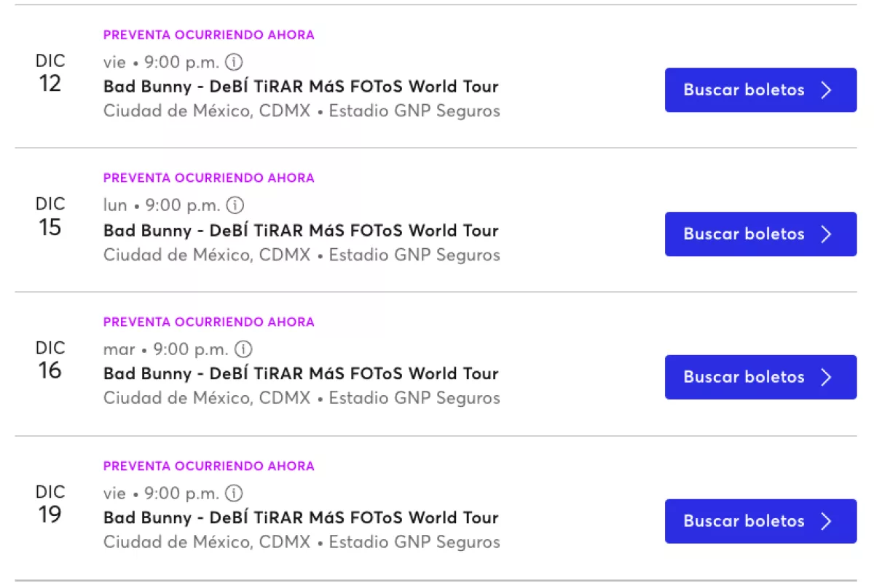
Task: Select the DIC 12 date label
Action: click(50, 72)
